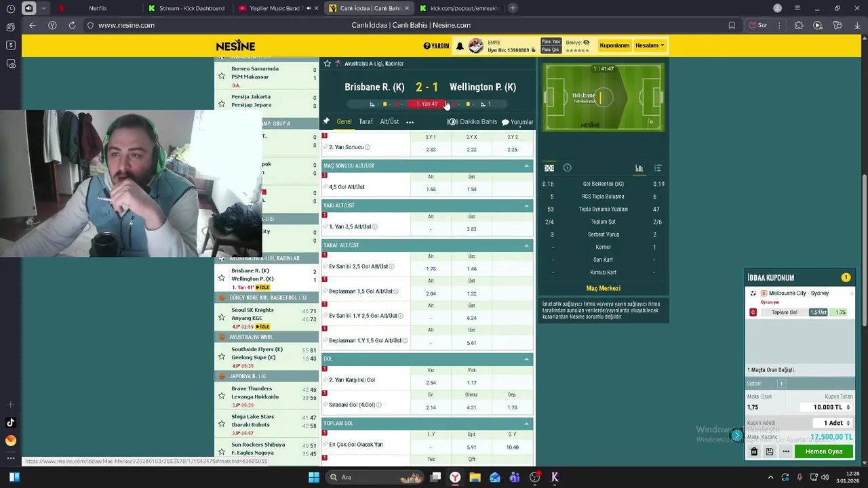Open the Dakika Bahis section

coord(472,122)
